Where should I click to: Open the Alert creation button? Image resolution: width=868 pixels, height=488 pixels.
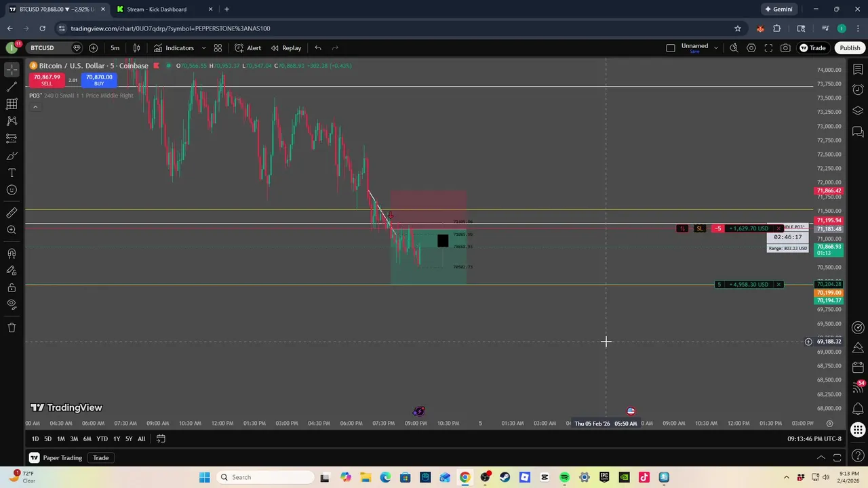point(248,48)
